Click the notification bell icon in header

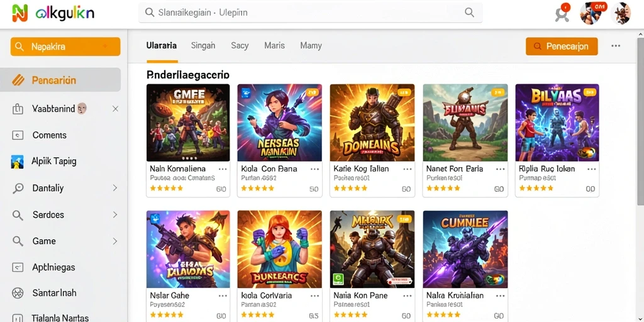[x=562, y=13]
